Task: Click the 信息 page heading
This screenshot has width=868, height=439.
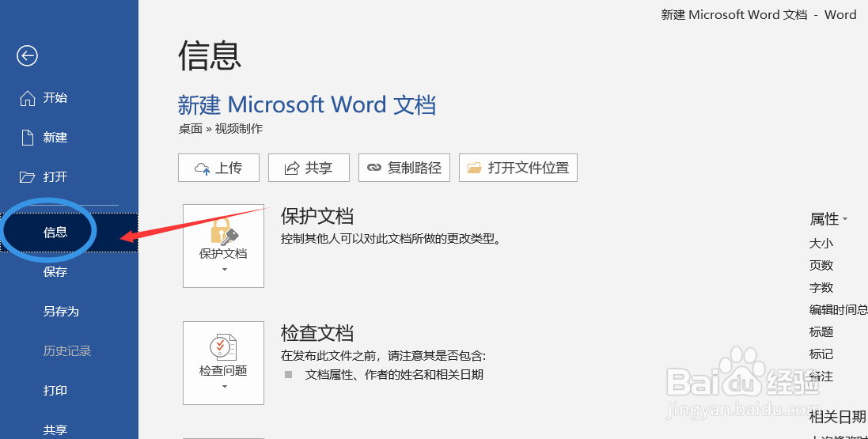Action: 210,56
